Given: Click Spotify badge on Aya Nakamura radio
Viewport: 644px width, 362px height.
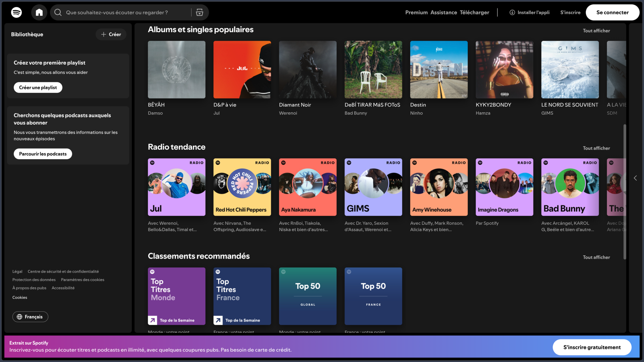Looking at the screenshot, I should (283, 163).
